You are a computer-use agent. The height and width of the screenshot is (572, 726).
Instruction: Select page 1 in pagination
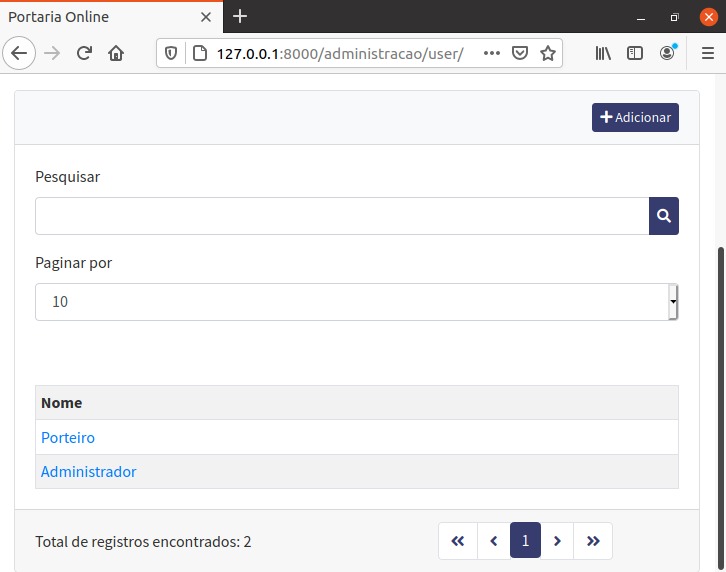[x=525, y=541]
